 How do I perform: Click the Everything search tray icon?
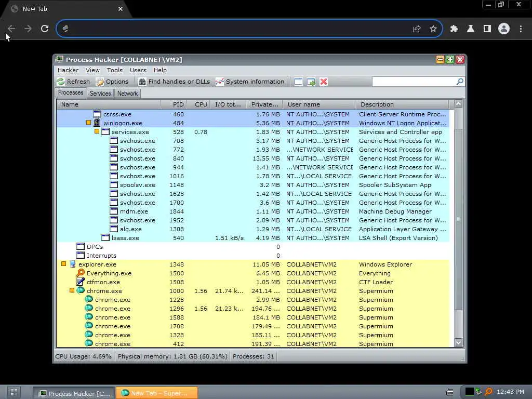(x=488, y=392)
